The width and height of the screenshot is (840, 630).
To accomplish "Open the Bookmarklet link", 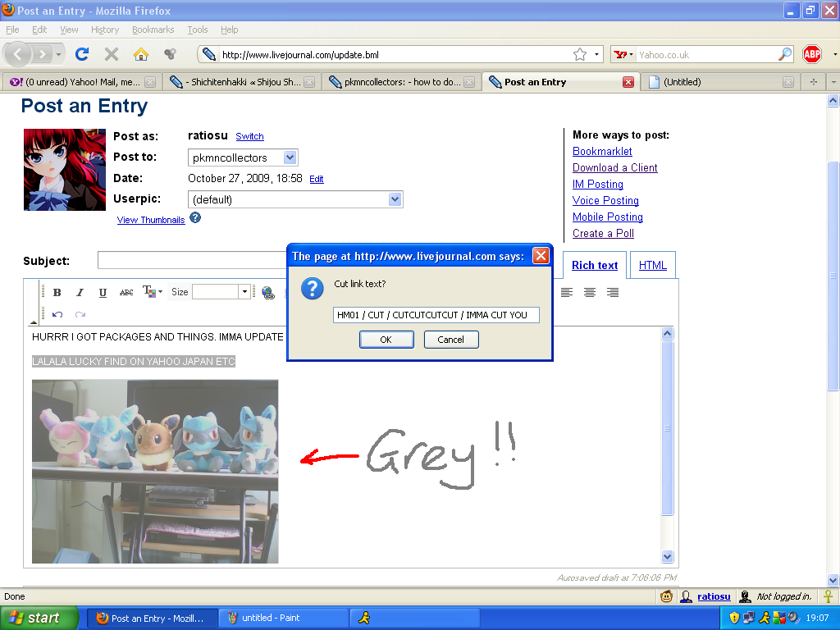I will [602, 152].
